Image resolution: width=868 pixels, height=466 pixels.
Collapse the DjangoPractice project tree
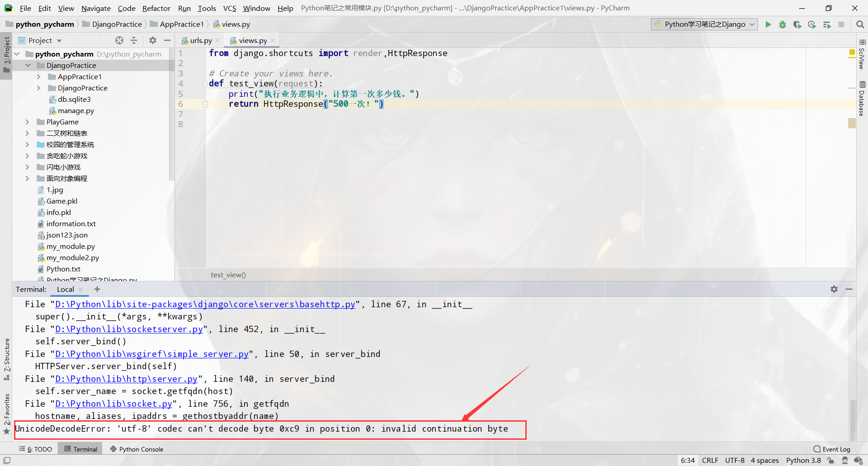pos(28,65)
